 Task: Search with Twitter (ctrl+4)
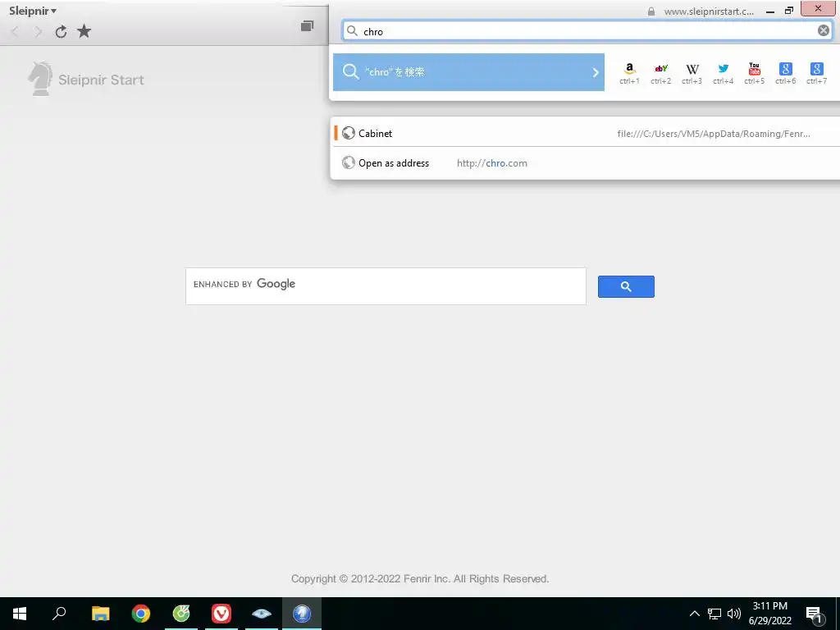tap(724, 73)
